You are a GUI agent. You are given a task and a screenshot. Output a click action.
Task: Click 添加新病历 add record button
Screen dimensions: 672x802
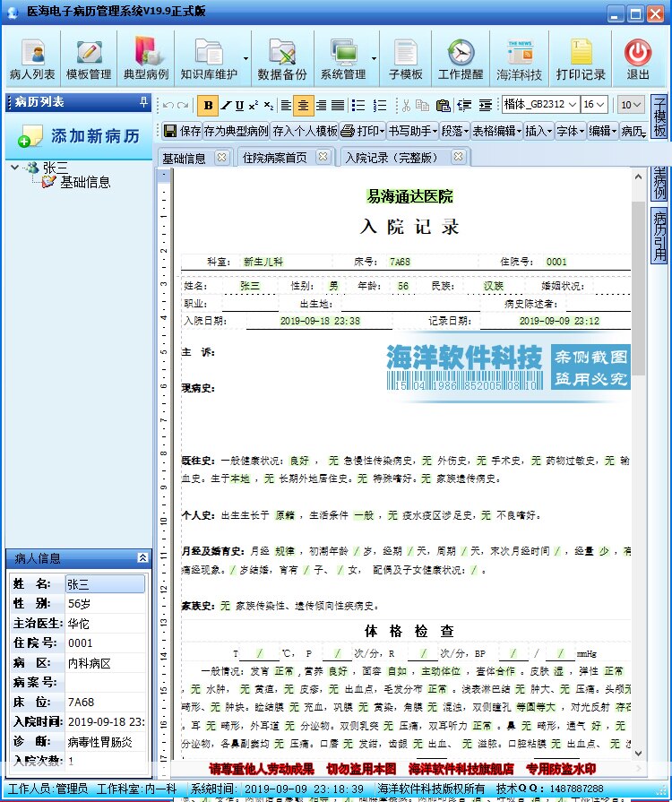[79, 136]
